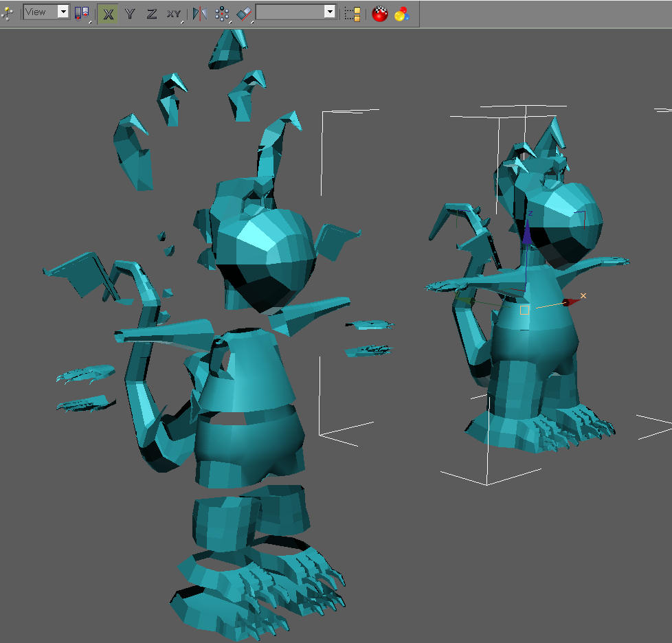Viewport: 672px width, 643px height.
Task: Open the selection sets dialog icon
Action: [x=352, y=14]
